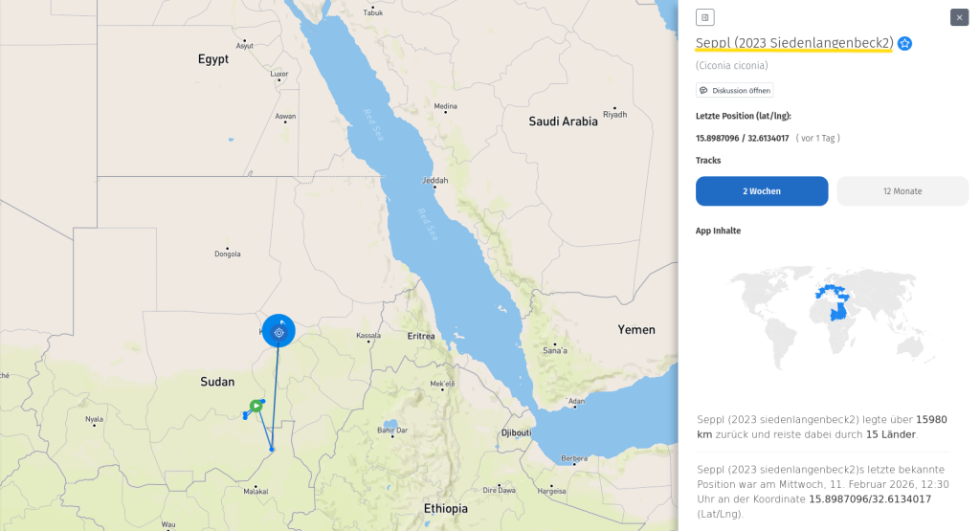The image size is (980, 531).
Task: Click the southernmost blue track point
Action: [272, 449]
